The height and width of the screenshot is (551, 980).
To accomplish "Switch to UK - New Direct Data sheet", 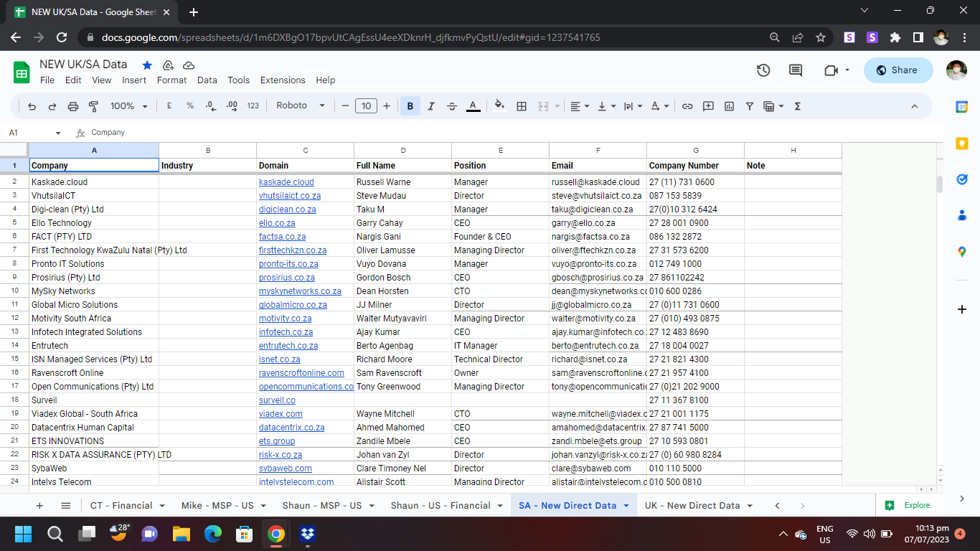I will point(692,506).
